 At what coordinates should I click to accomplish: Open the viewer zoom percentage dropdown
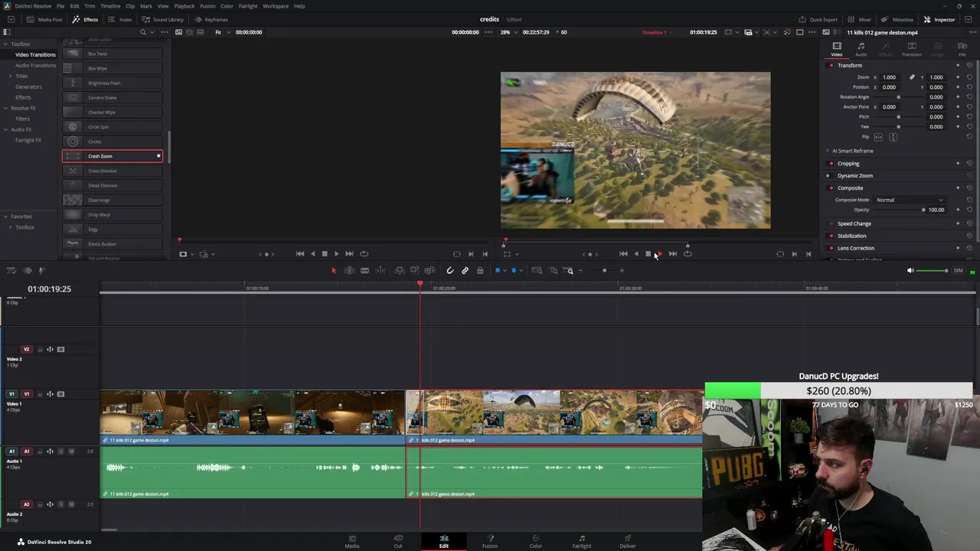(x=508, y=32)
